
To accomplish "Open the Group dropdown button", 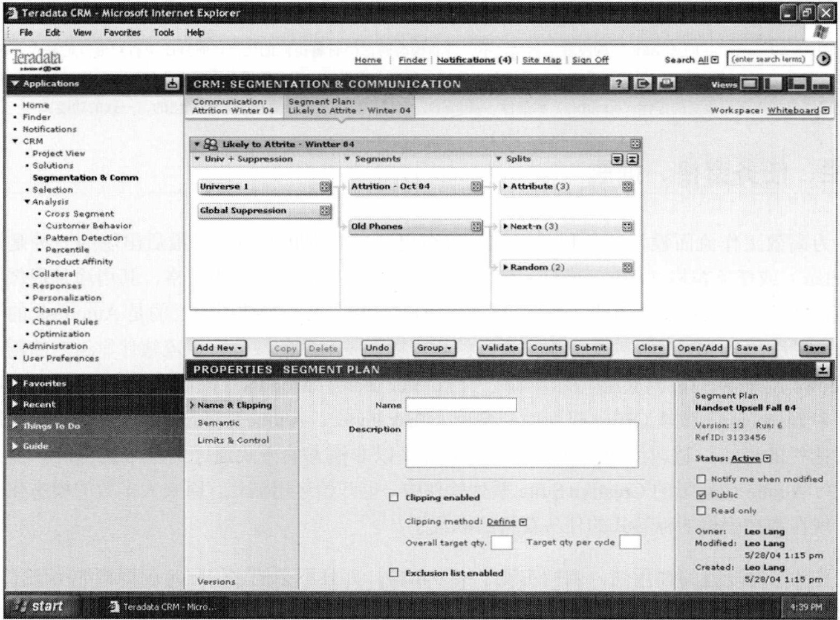I will pos(434,348).
